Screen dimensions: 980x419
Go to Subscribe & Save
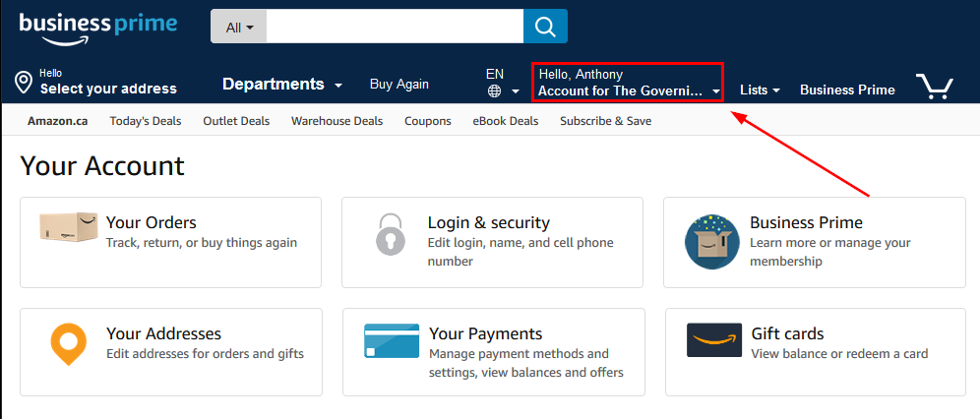tap(605, 121)
